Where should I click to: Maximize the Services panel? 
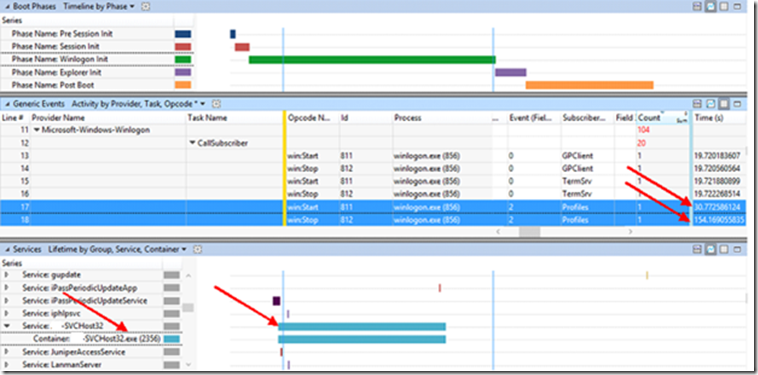737,249
